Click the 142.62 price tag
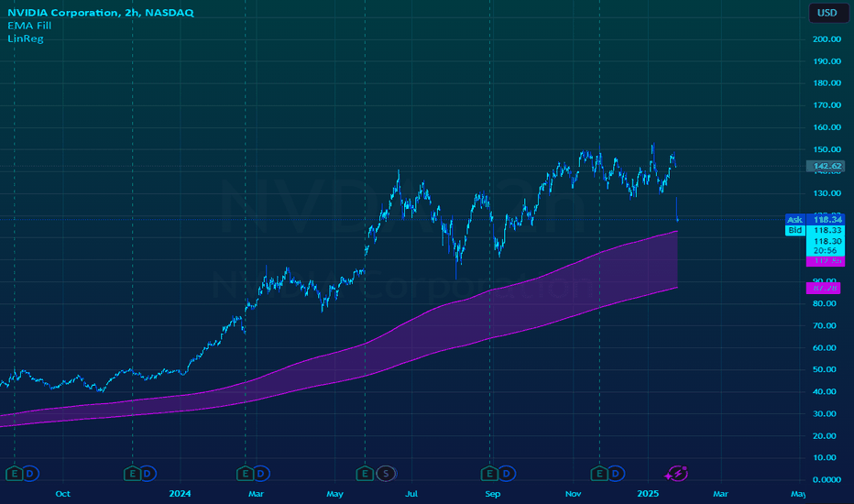Screen dimensions: 854x504 (x=827, y=166)
